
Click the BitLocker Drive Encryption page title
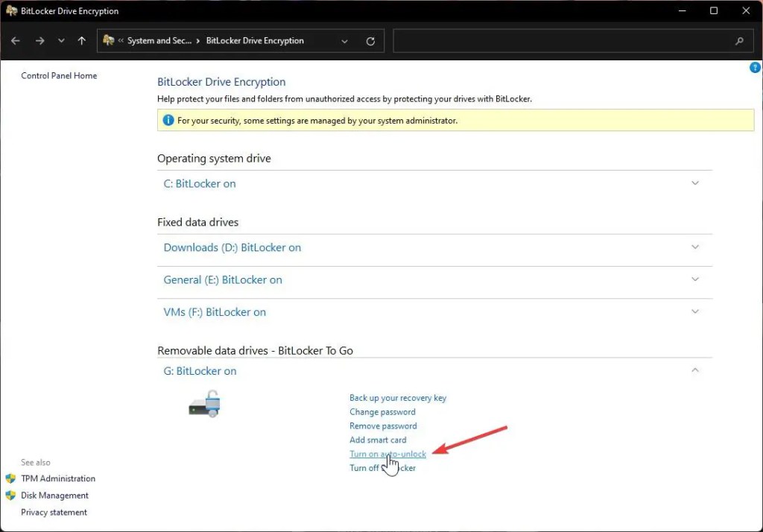[221, 82]
